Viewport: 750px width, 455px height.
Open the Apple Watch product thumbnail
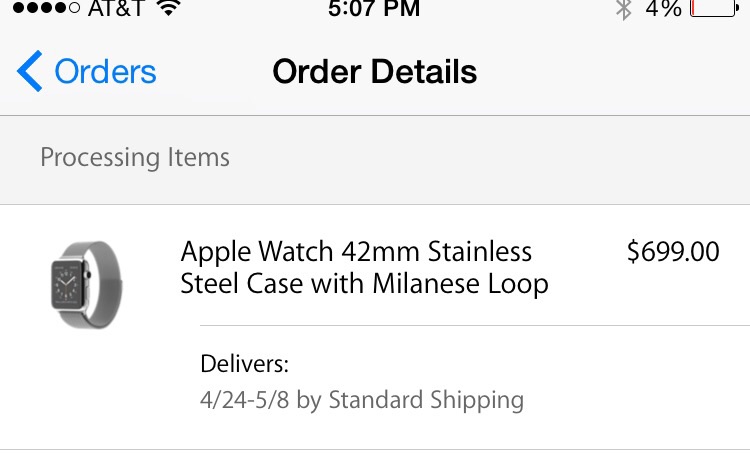[87, 285]
